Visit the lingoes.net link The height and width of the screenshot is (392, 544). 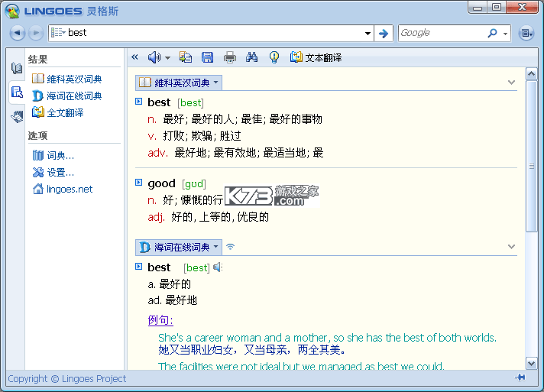click(70, 189)
